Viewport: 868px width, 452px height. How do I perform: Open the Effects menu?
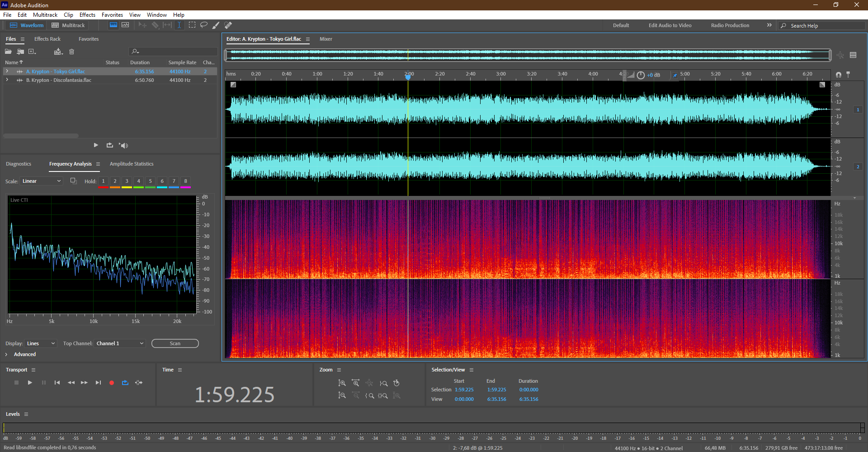click(87, 15)
